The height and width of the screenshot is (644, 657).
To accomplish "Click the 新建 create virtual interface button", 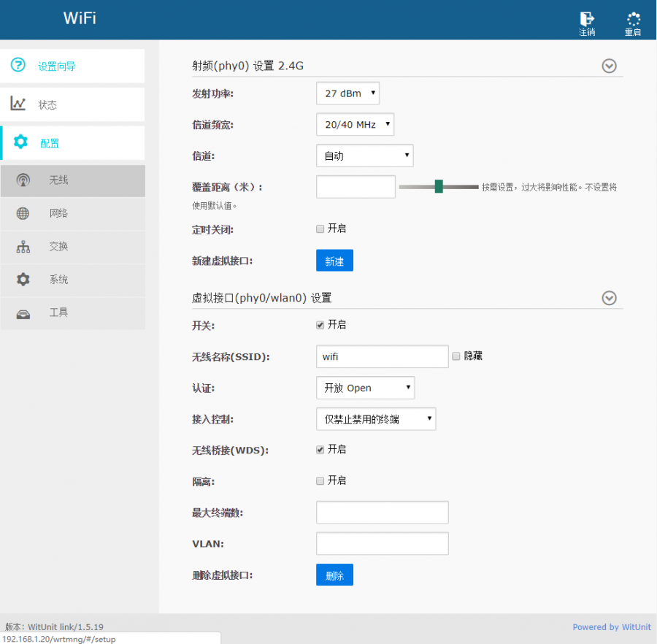I will pyautogui.click(x=334, y=261).
